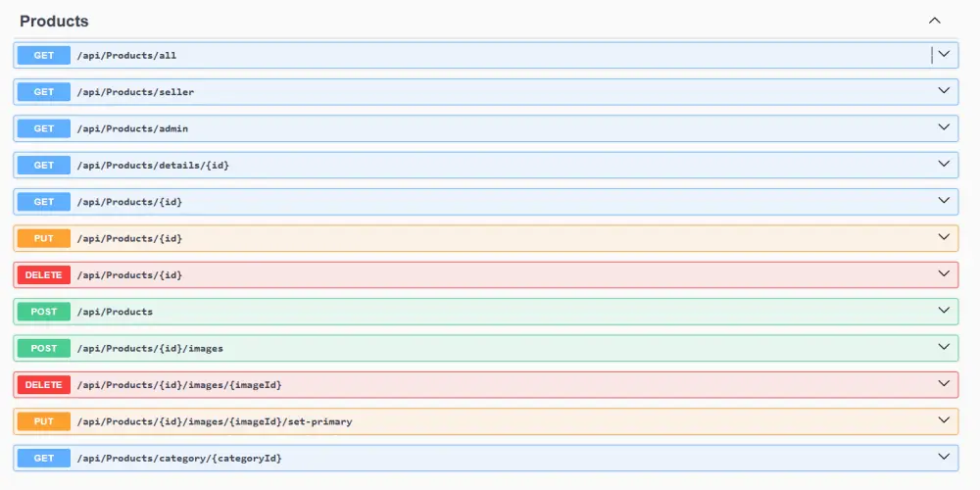Click the Products section heading
Image resolution: width=980 pixels, height=490 pixels.
click(x=54, y=22)
